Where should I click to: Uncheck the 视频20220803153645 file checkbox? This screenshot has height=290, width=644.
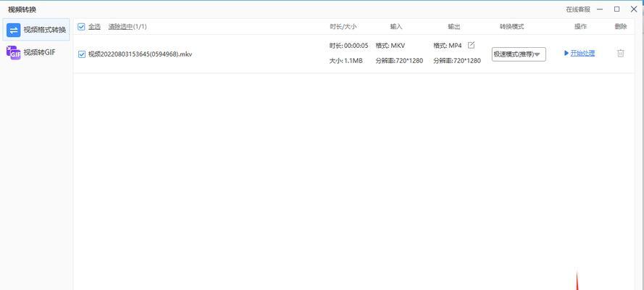click(x=81, y=54)
